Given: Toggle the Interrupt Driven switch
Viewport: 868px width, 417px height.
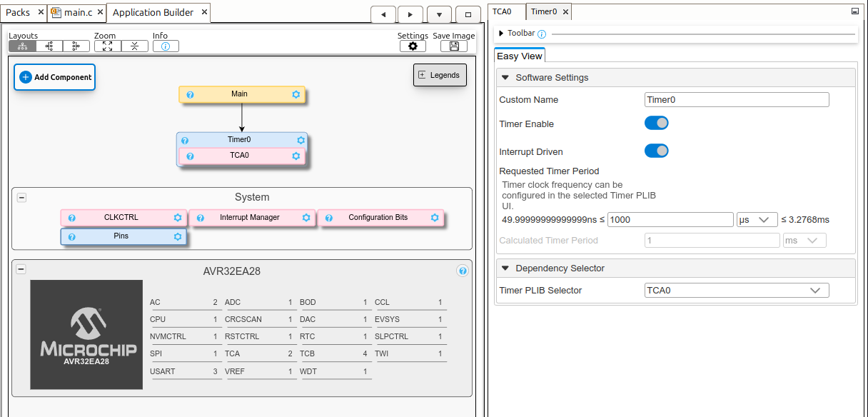Looking at the screenshot, I should pos(657,151).
